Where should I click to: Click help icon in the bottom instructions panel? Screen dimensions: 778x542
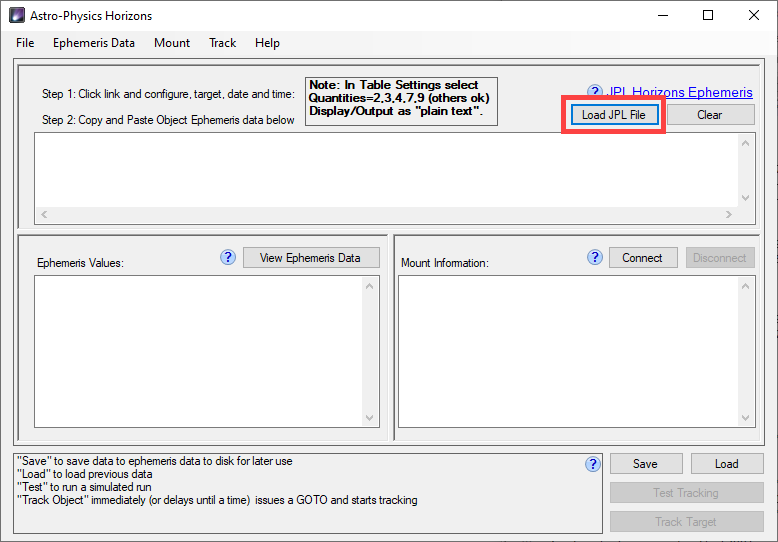coord(593,464)
